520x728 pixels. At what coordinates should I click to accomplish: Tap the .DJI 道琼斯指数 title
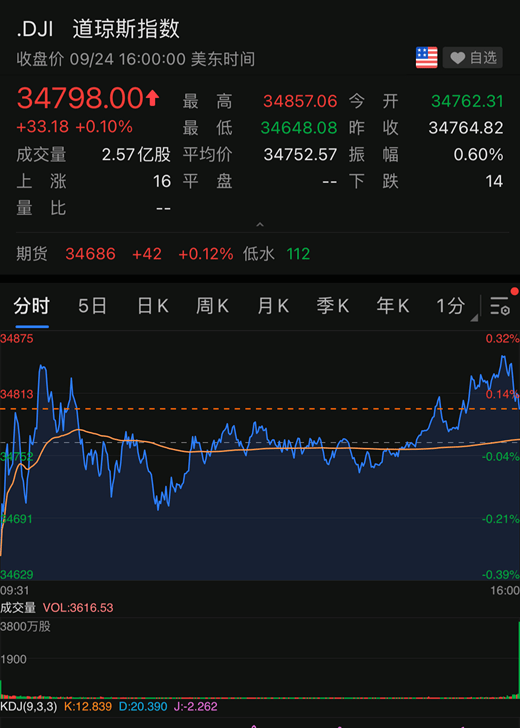pos(98,30)
